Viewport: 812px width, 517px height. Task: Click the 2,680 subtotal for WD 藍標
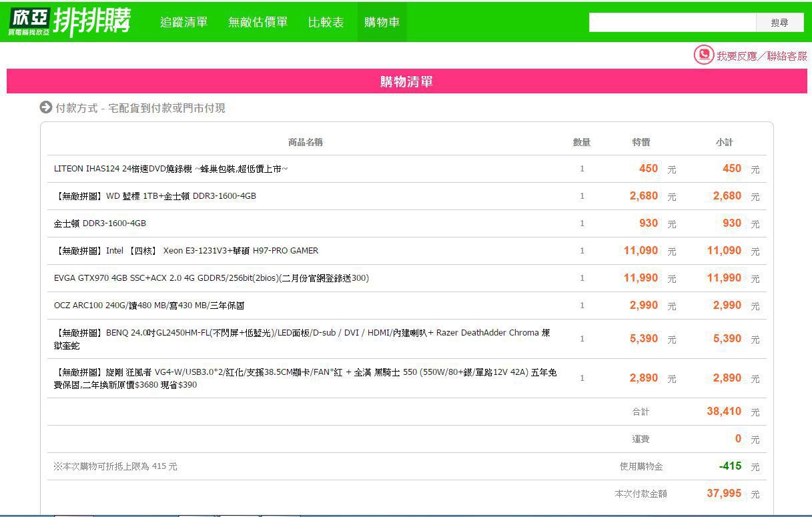coord(727,196)
